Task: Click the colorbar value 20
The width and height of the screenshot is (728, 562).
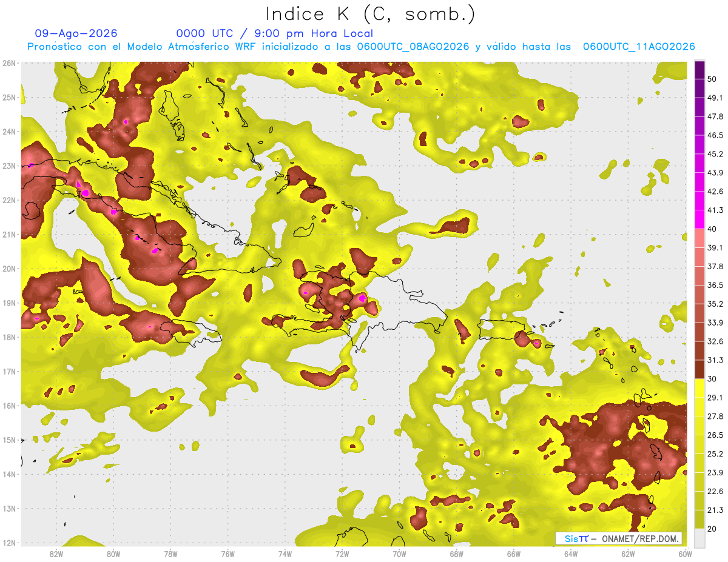Action: (x=713, y=528)
